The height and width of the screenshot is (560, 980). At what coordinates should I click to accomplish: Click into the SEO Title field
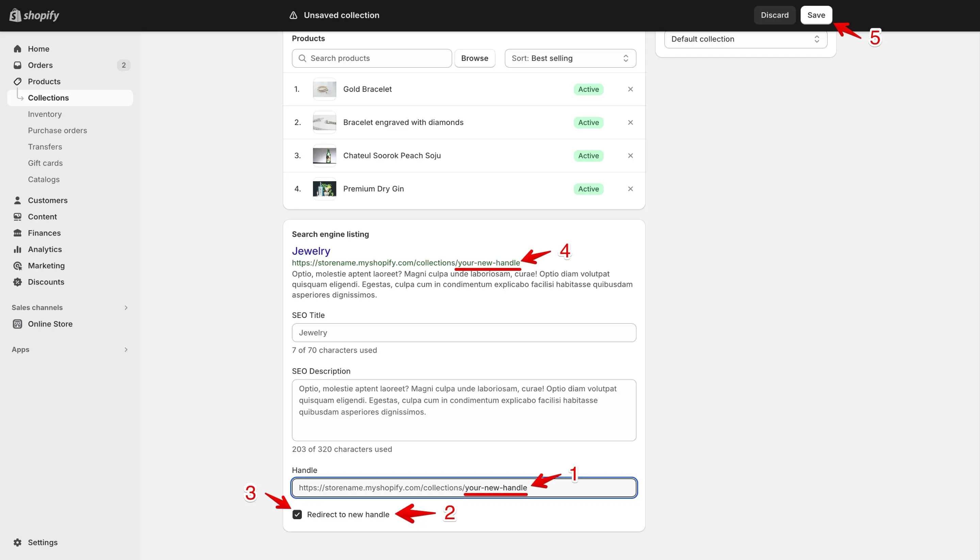coord(464,333)
